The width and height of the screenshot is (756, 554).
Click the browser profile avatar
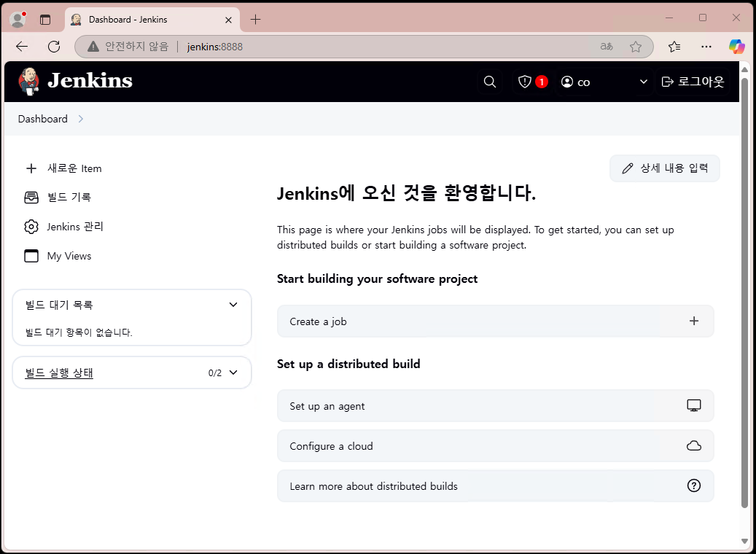click(17, 19)
